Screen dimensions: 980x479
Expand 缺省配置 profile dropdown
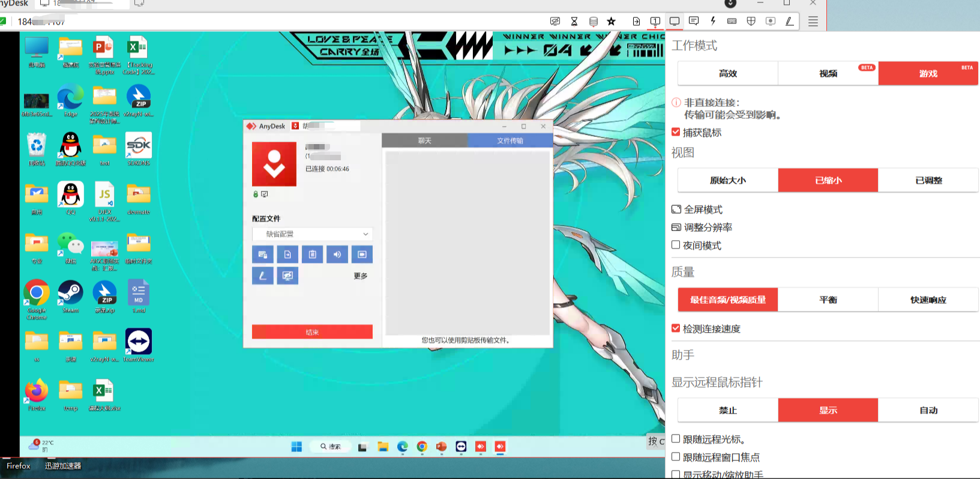coord(312,234)
